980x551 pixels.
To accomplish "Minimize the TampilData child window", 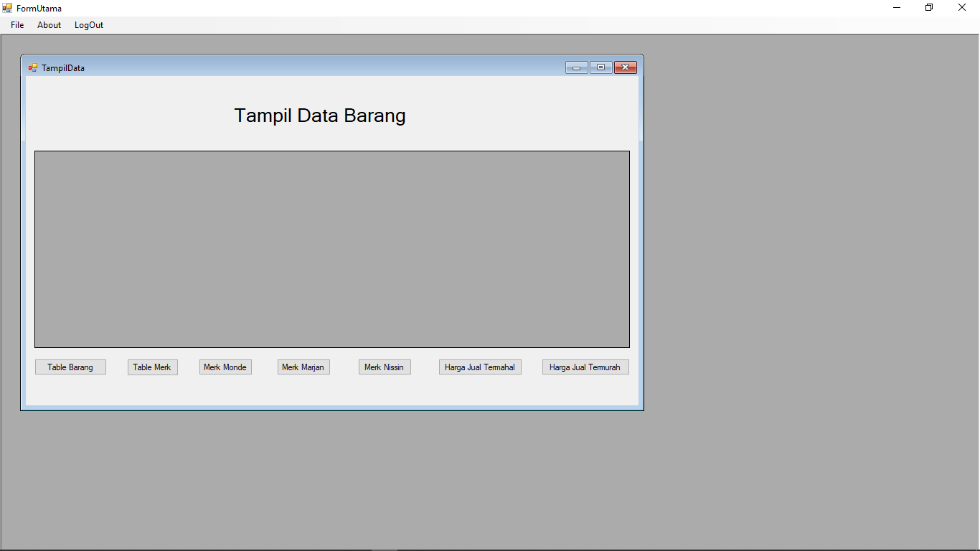I will (576, 67).
